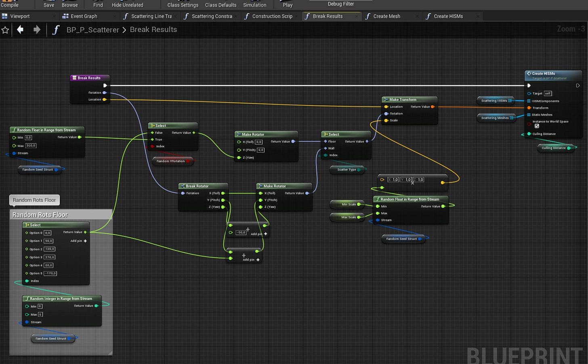Select the Culling Distance variable node
588x364 pixels.
tap(556, 148)
